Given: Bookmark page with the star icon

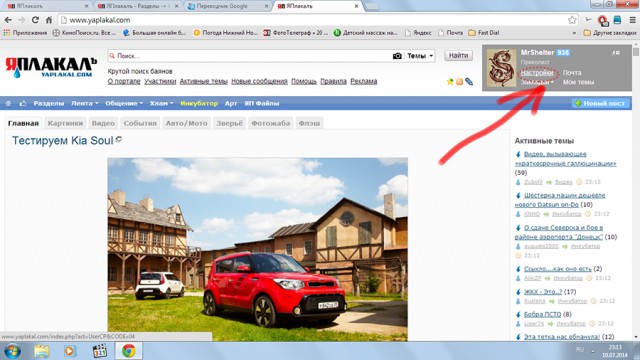Looking at the screenshot, I should tap(572, 20).
